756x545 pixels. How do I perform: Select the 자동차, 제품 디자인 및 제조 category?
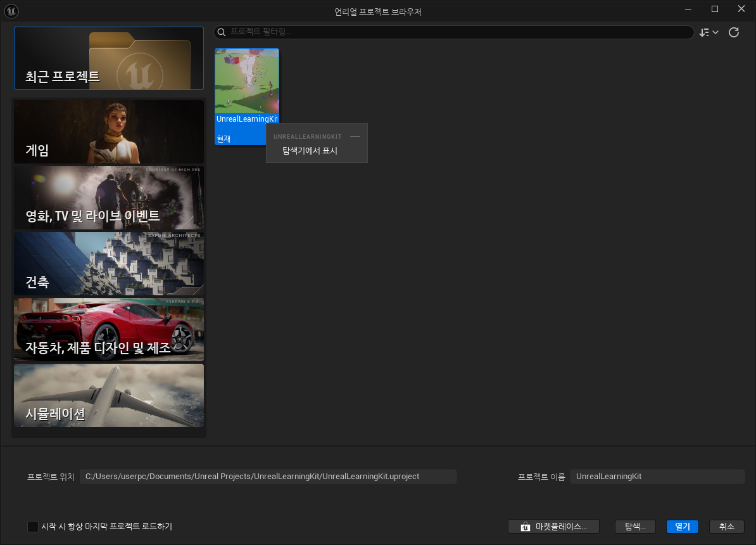[x=109, y=330]
